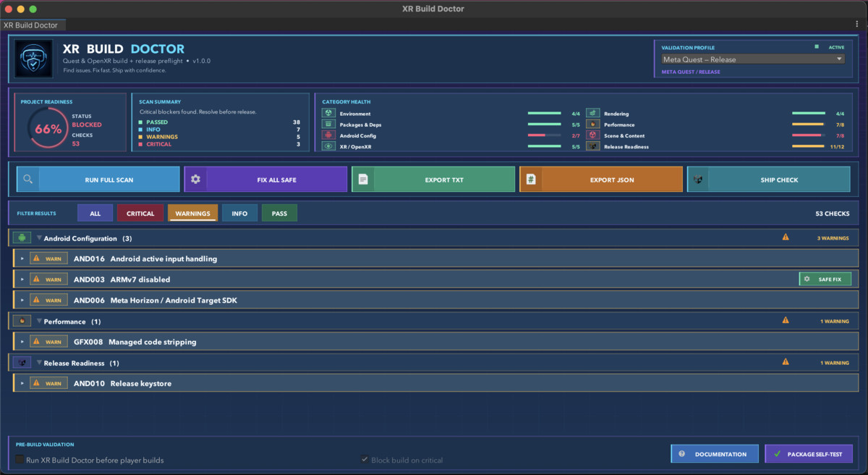Select the CRITICAL filter tab

(x=140, y=214)
